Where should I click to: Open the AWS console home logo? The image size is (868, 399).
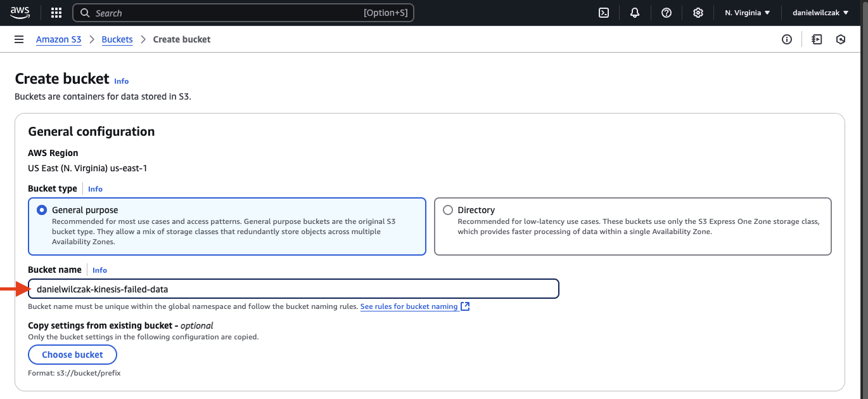pyautogui.click(x=20, y=13)
